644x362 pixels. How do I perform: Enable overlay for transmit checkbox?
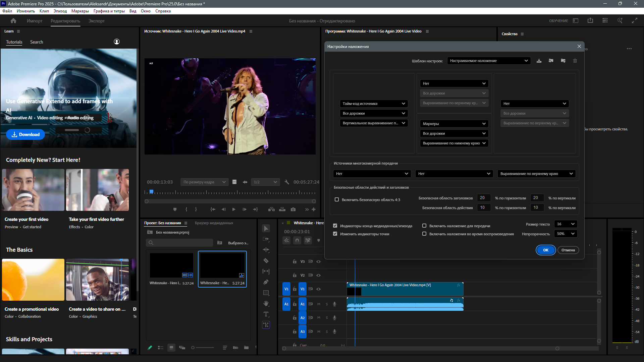(424, 226)
